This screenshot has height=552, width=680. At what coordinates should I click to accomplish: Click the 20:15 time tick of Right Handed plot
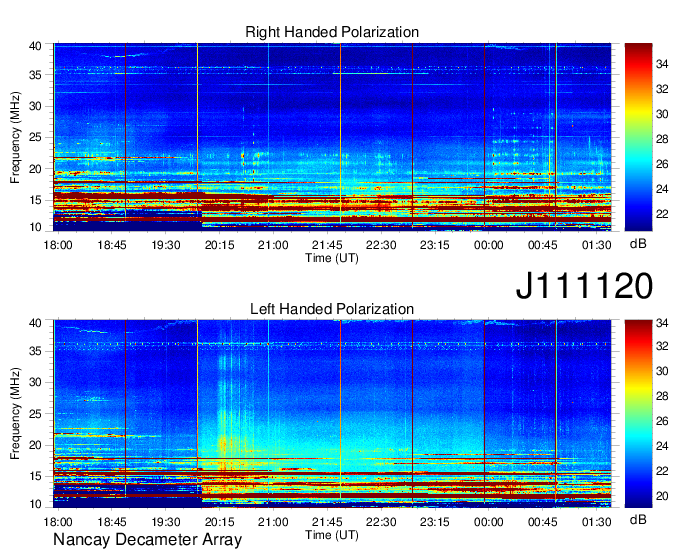pos(219,245)
